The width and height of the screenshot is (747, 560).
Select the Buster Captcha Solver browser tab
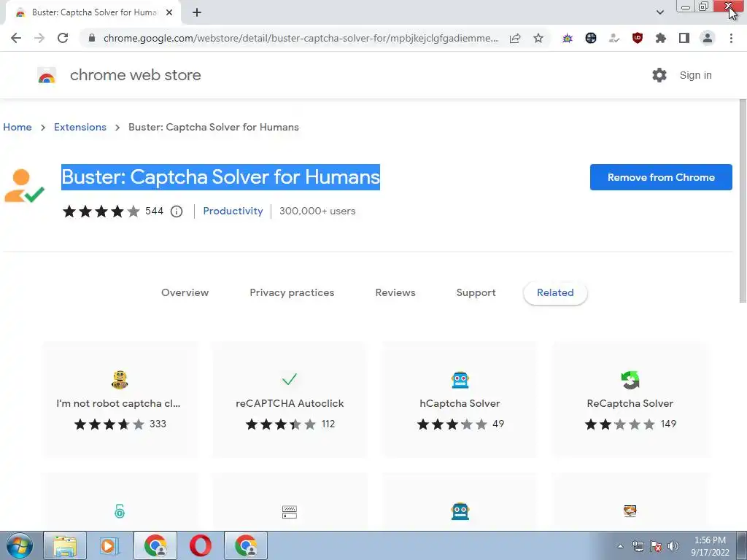[94, 12]
